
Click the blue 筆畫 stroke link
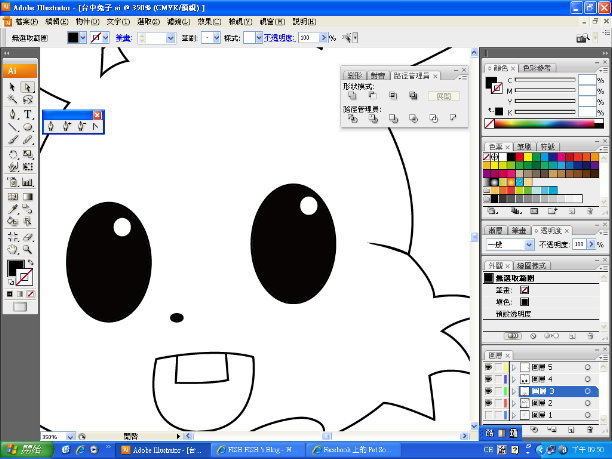(124, 38)
